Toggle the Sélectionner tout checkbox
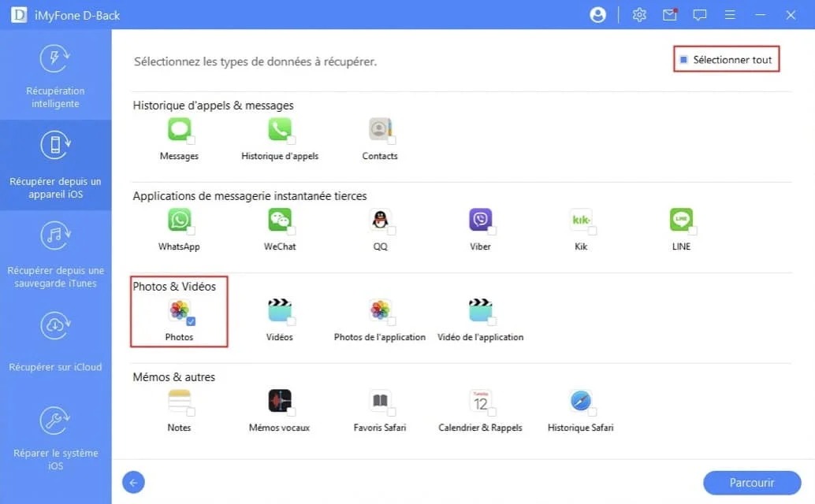Image resolution: width=815 pixels, height=504 pixels. point(684,60)
